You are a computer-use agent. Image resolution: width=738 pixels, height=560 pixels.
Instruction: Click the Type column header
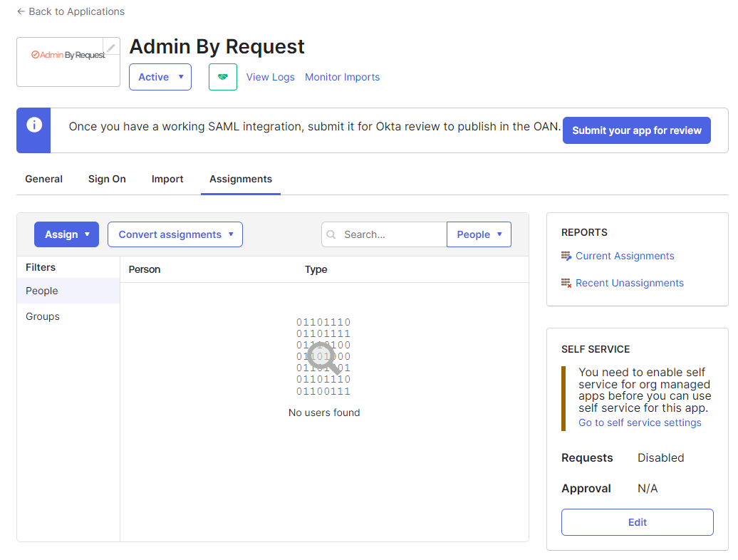pyautogui.click(x=316, y=269)
